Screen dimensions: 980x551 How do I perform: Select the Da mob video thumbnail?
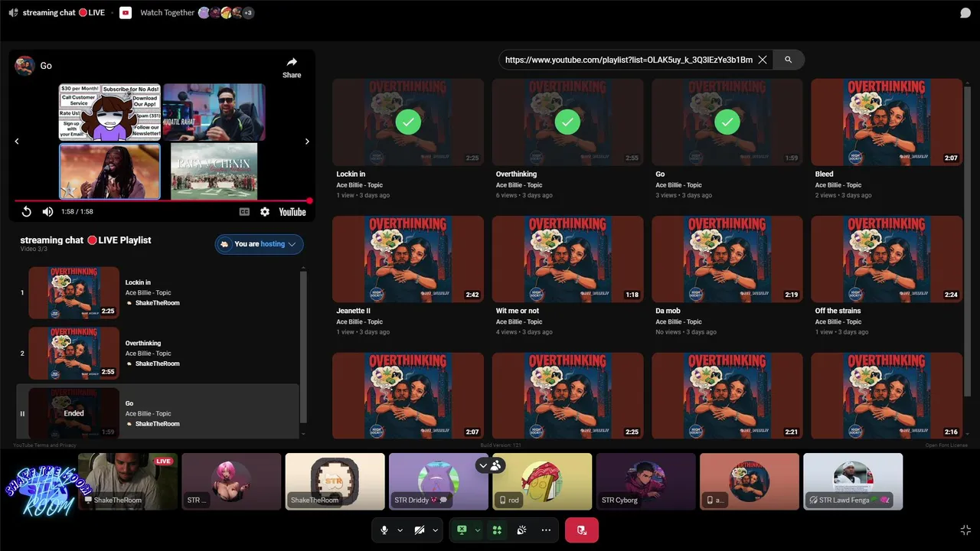coord(727,259)
